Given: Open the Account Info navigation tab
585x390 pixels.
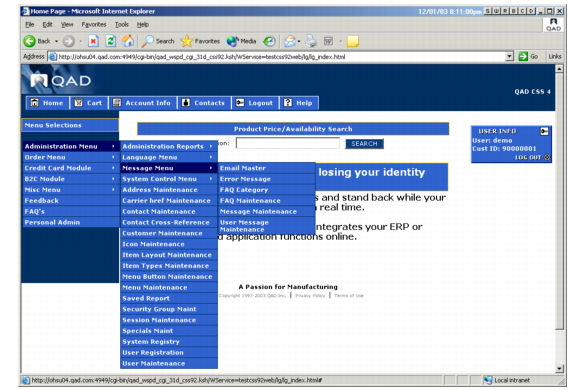Looking at the screenshot, I should (142, 103).
